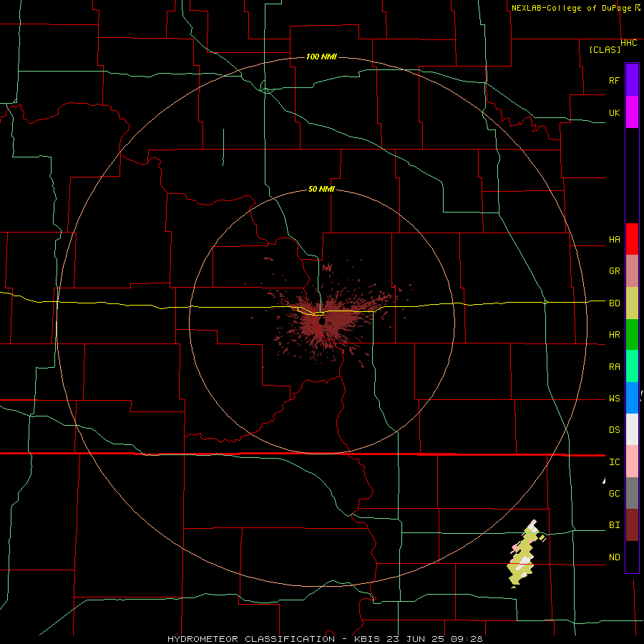Click the [CLAS] legend header
Screen dimensions: 644x644
coord(605,49)
